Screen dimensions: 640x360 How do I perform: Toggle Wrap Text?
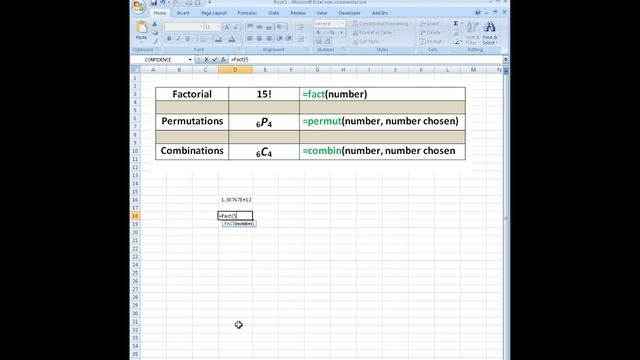[300, 27]
